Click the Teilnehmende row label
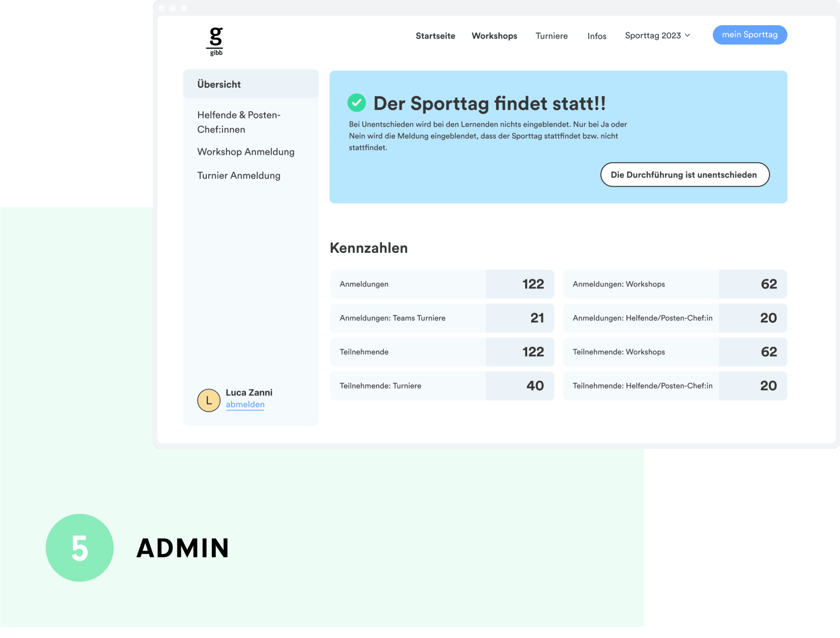 (x=364, y=352)
